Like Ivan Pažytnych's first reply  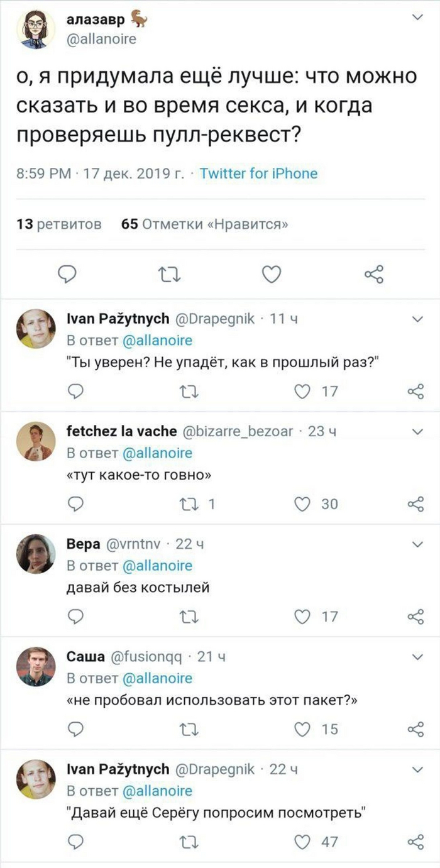point(302,390)
